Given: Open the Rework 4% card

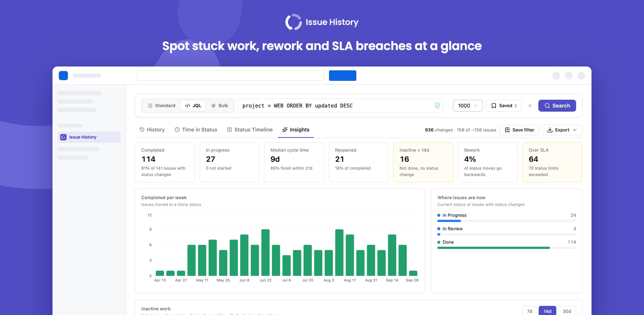Looking at the screenshot, I should coord(488,162).
